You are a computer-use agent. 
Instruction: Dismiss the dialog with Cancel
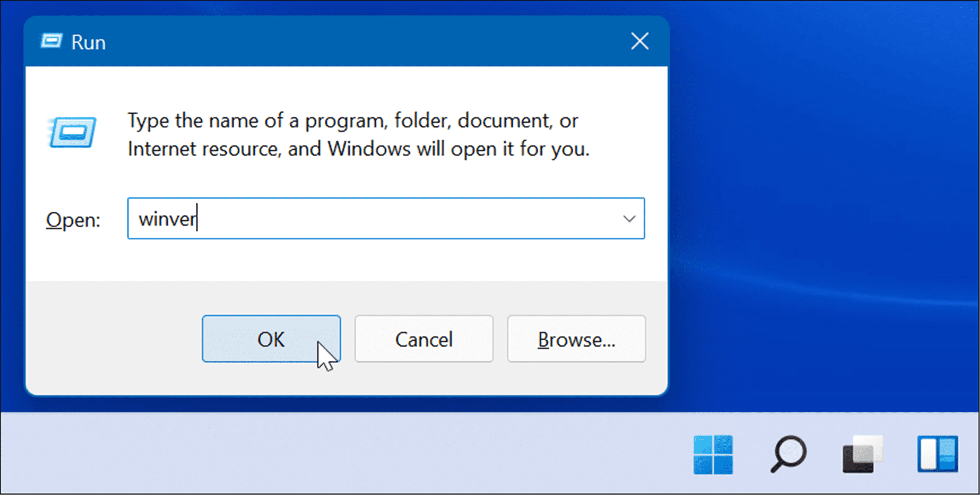point(423,339)
